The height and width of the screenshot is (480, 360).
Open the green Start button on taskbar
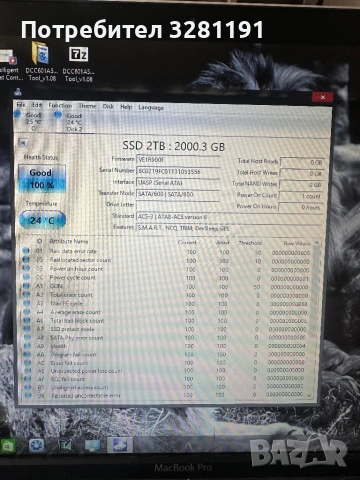(7, 446)
